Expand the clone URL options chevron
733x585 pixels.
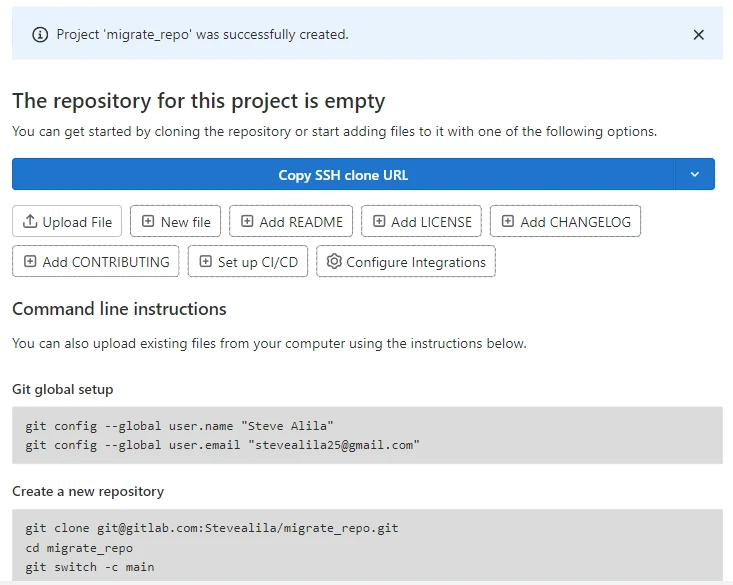(695, 174)
